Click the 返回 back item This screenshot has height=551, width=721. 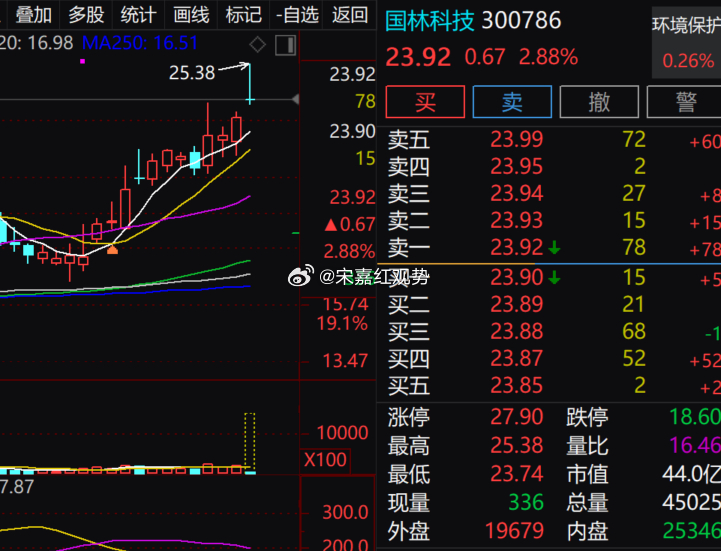pyautogui.click(x=350, y=15)
